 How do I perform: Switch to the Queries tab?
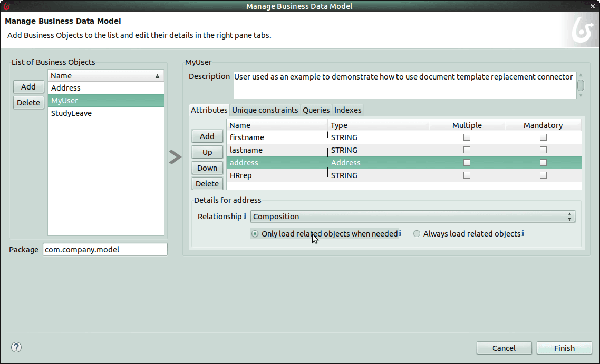tap(316, 110)
